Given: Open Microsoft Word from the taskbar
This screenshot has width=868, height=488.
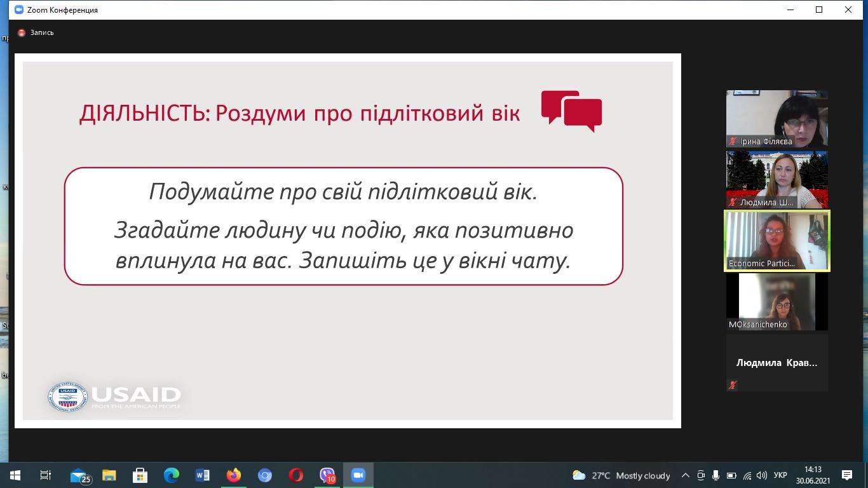Looking at the screenshot, I should click(x=201, y=475).
